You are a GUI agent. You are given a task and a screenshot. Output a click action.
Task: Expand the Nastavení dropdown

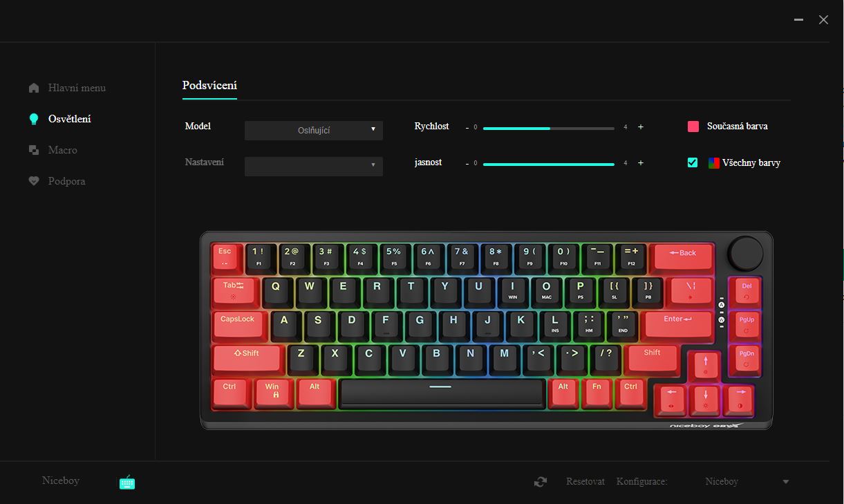pyautogui.click(x=314, y=166)
